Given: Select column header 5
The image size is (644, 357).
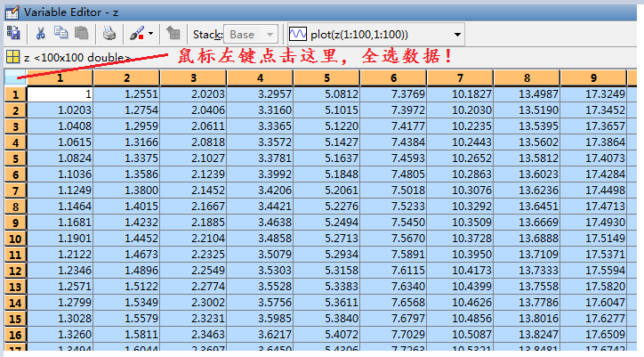Looking at the screenshot, I should pyautogui.click(x=327, y=77).
